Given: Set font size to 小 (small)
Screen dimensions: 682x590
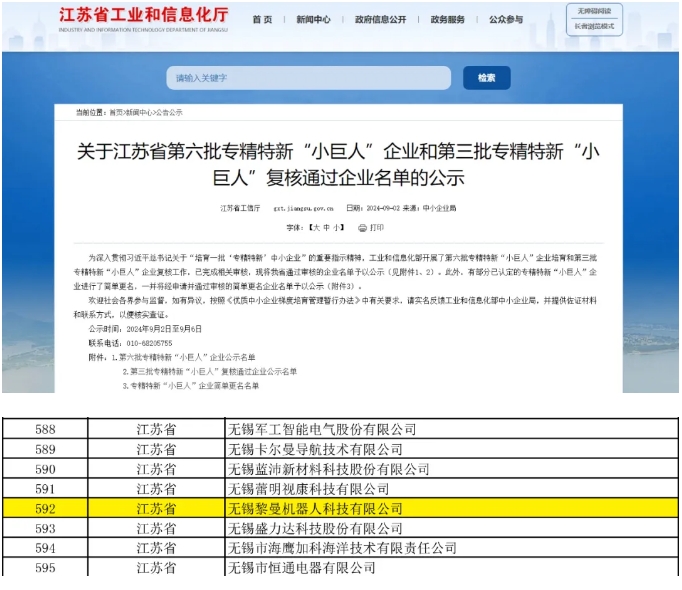Looking at the screenshot, I should (338, 228).
